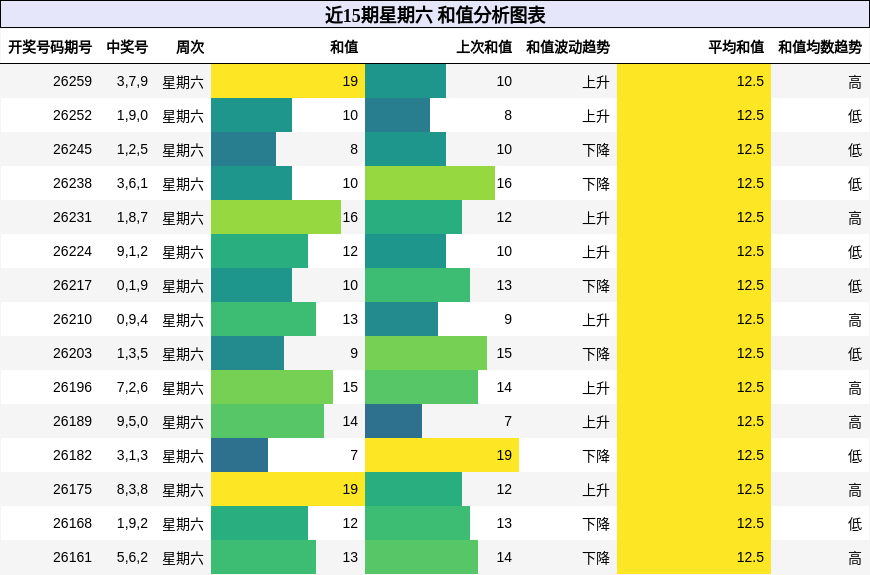Click average 12.5 in row 26259
This screenshot has height=575, width=870.
click(x=750, y=82)
